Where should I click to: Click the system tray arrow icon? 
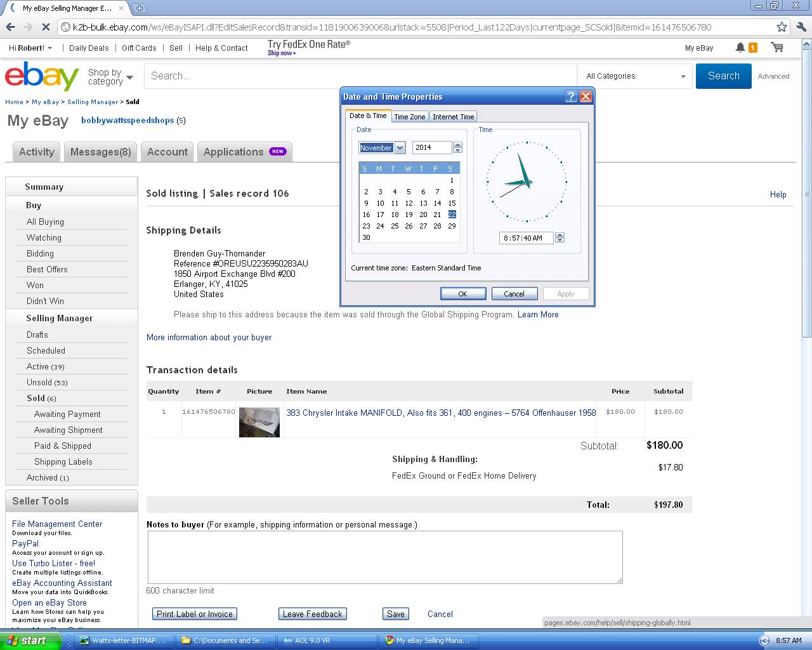tap(764, 640)
